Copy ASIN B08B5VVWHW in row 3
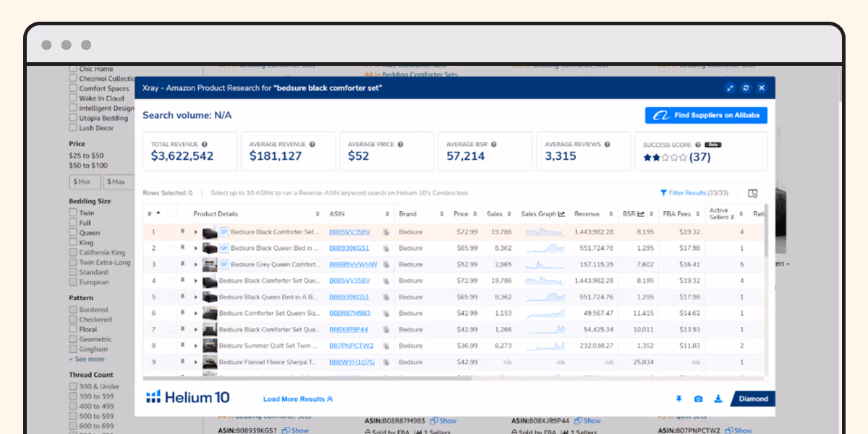 point(386,265)
